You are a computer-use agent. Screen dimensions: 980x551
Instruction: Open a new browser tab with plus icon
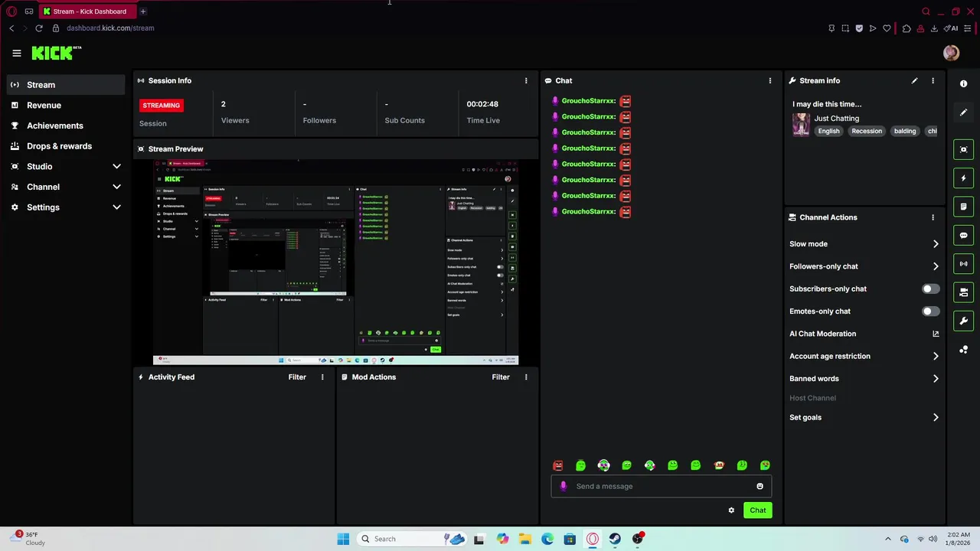point(142,11)
